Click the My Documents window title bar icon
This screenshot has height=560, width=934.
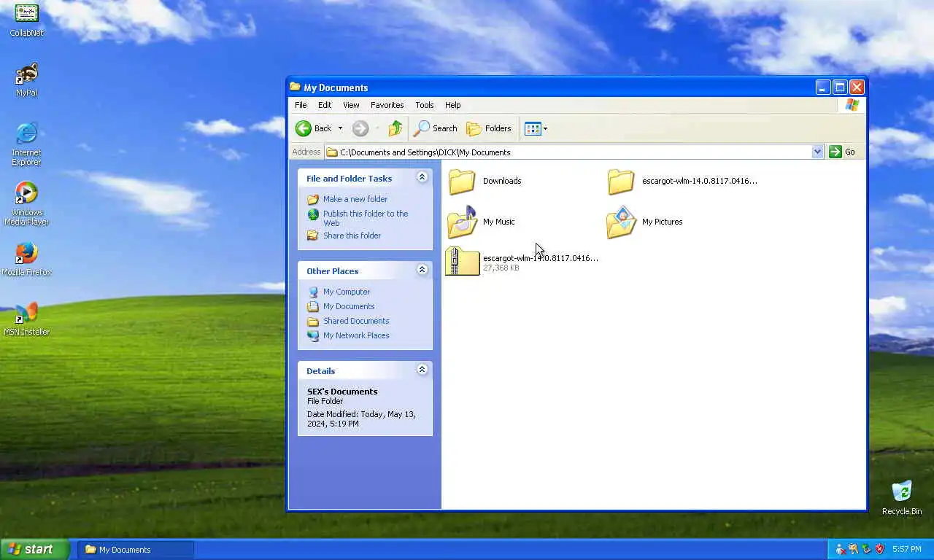pos(295,87)
